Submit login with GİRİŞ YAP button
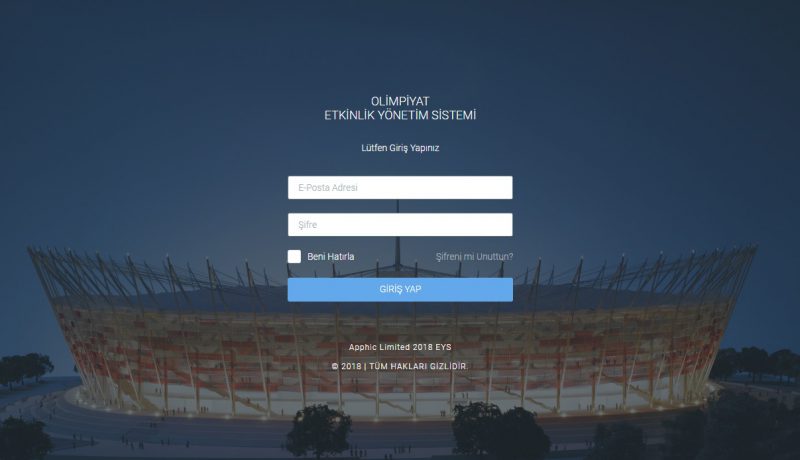The image size is (800, 460). coord(400,290)
